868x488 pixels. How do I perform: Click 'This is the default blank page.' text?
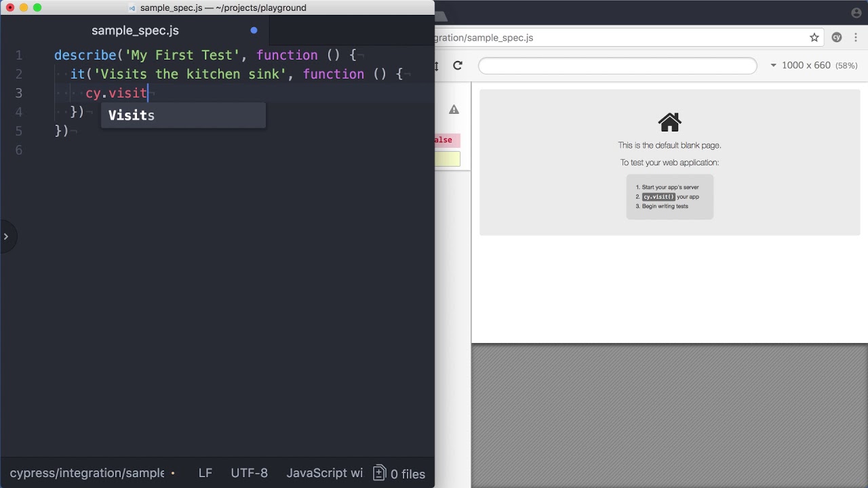pyautogui.click(x=669, y=145)
